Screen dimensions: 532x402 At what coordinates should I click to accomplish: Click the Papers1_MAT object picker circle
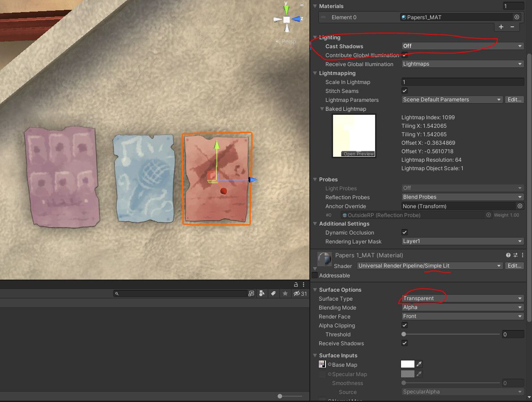517,17
